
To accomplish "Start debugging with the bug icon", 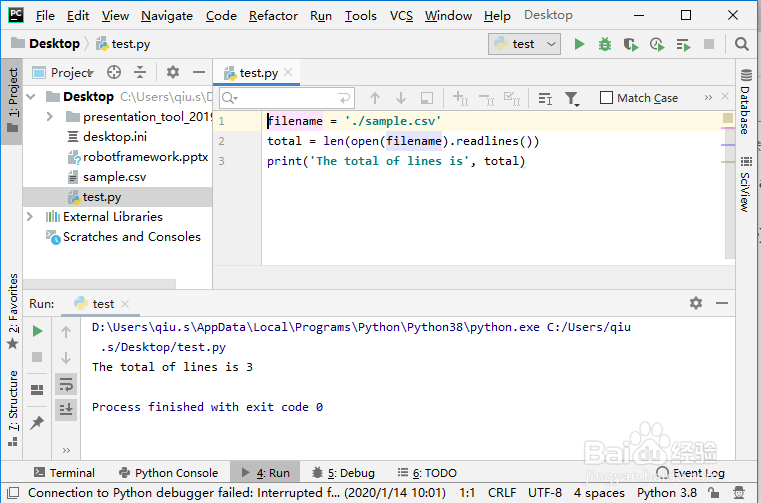I will coord(605,44).
